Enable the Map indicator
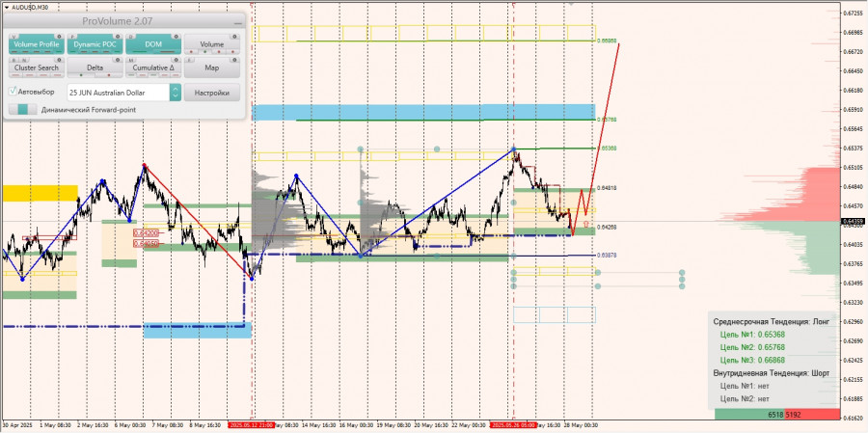 click(212, 68)
